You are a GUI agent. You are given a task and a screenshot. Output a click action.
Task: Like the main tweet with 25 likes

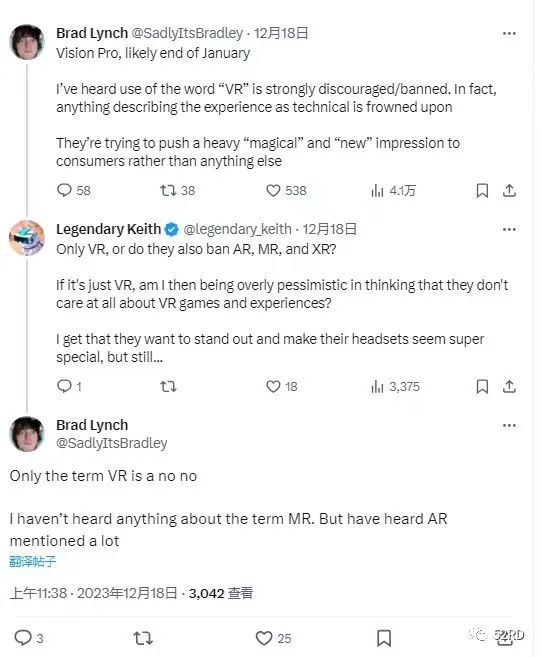(x=264, y=638)
